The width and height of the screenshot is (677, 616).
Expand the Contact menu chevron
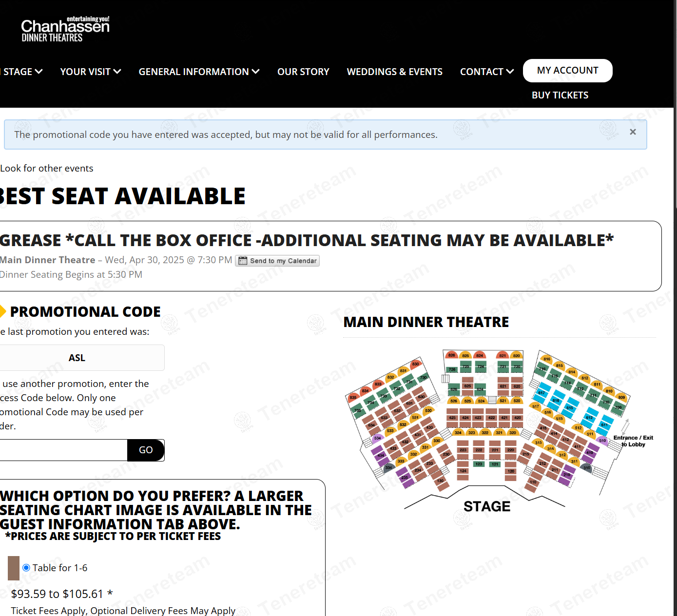pos(510,72)
